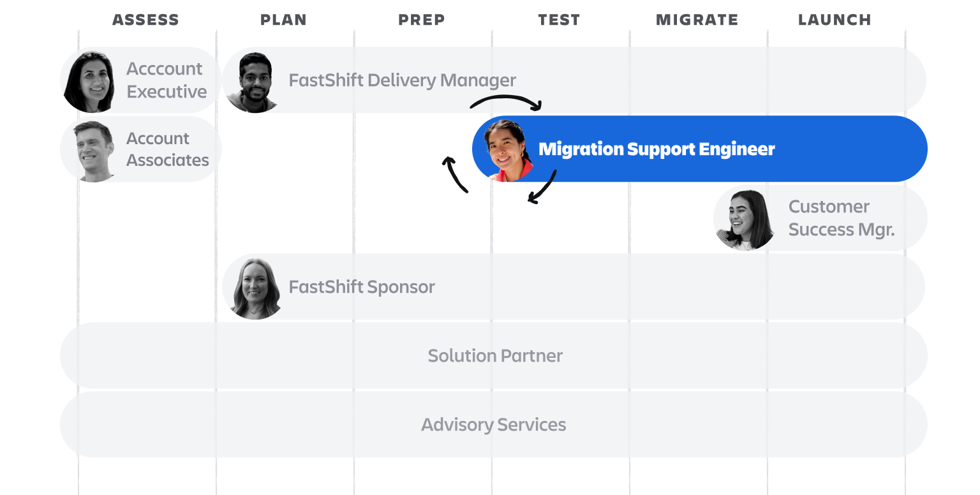This screenshot has width=980, height=495.
Task: Click the upward curved arrow left of the blue bar
Action: pos(456,174)
